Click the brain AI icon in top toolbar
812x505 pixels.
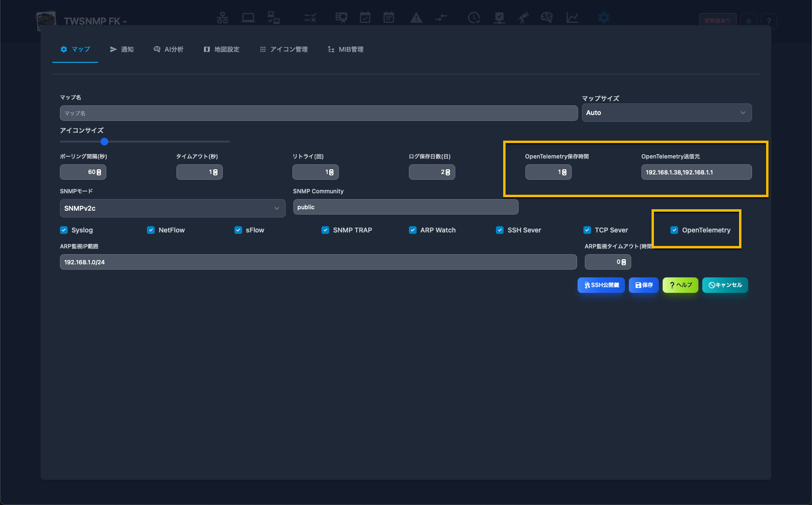point(547,18)
